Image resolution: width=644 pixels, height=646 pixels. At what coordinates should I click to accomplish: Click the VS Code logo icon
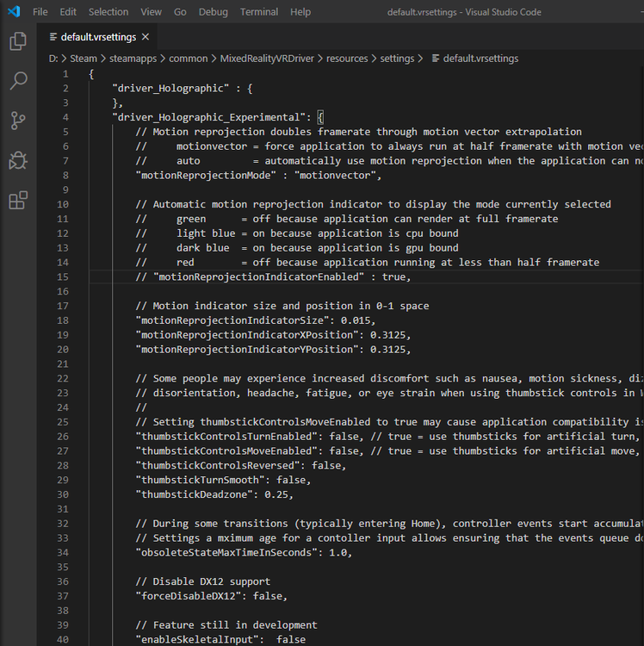tap(13, 12)
